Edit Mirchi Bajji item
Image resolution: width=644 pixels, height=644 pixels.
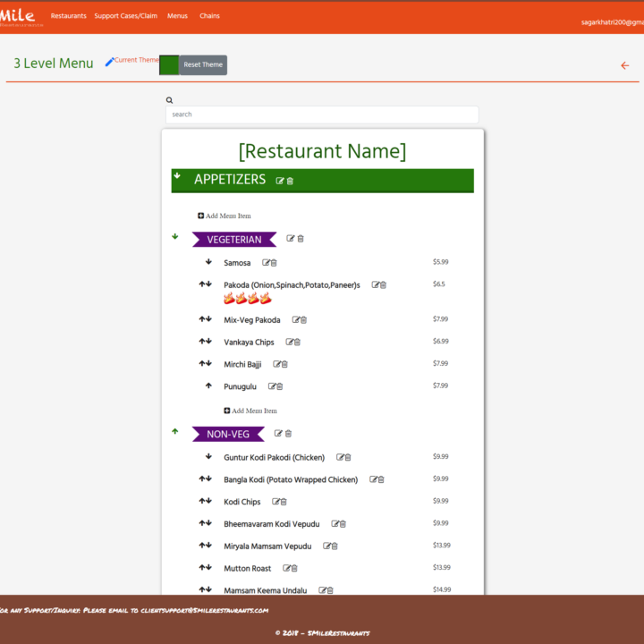[x=276, y=364]
